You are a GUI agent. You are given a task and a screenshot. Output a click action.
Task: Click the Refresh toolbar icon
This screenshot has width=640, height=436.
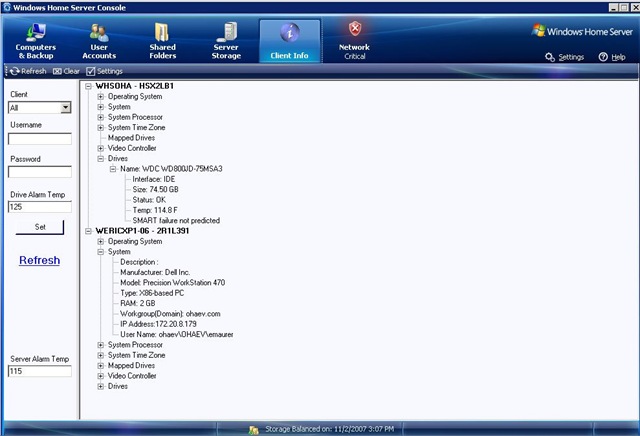pyautogui.click(x=15, y=71)
